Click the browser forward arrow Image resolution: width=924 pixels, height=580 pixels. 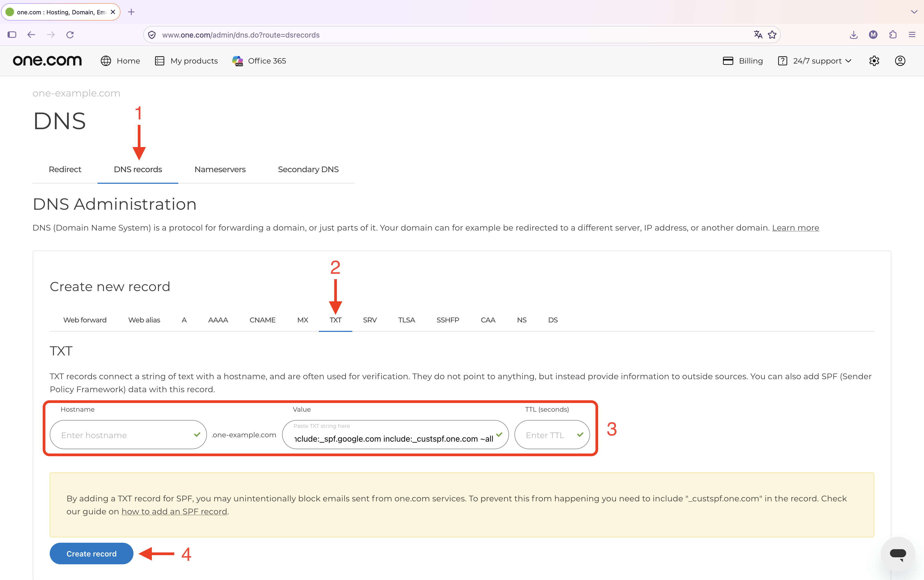click(x=51, y=35)
